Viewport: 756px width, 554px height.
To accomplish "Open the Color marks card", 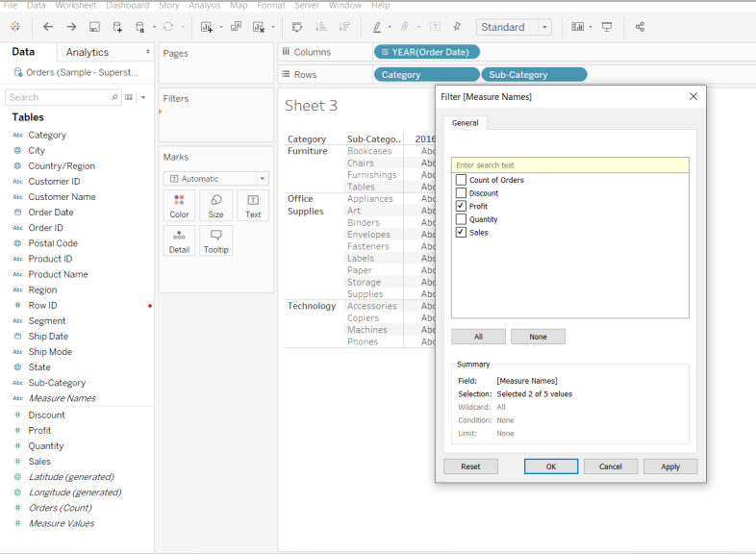I will point(179,206).
